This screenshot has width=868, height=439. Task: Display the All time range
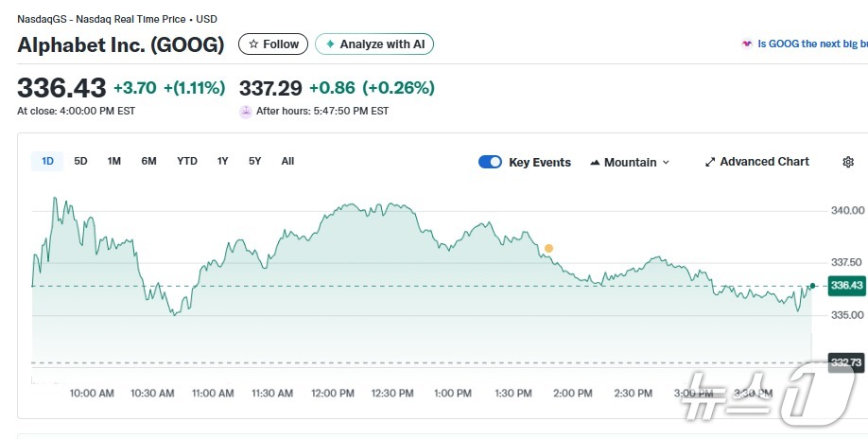point(287,161)
